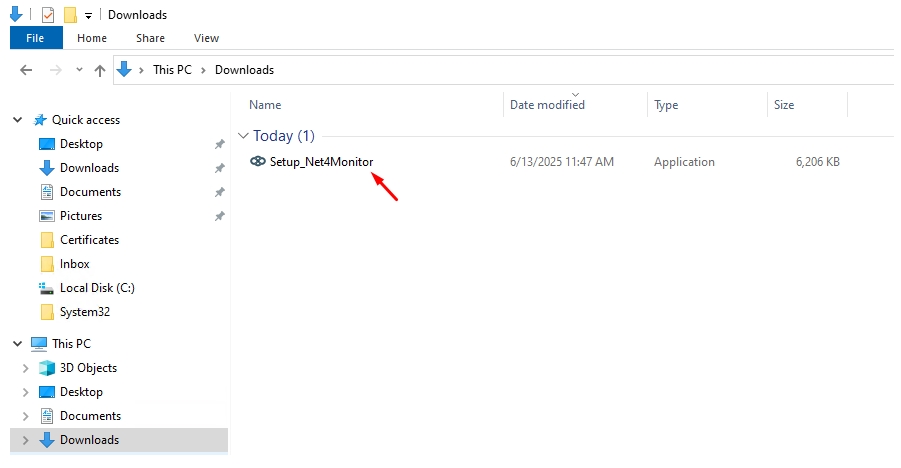Expand the Desktop node under This PC

click(x=25, y=392)
